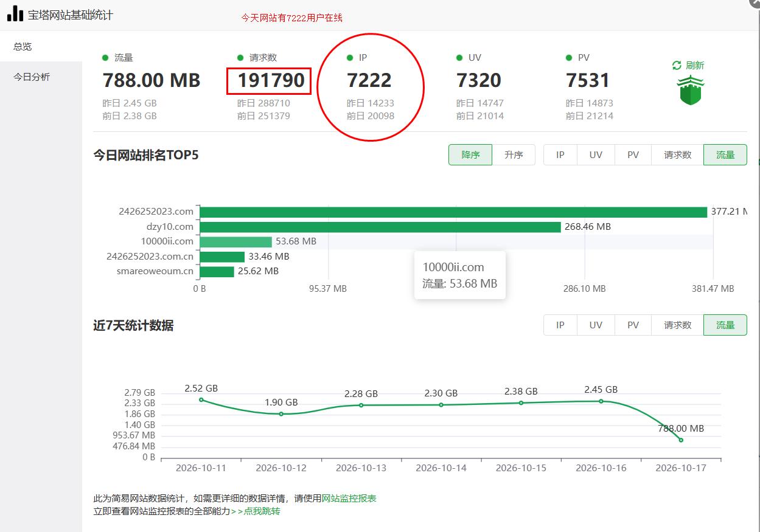This screenshot has height=532, width=760.
Task: Click the green dot next to PV stat
Action: click(569, 58)
